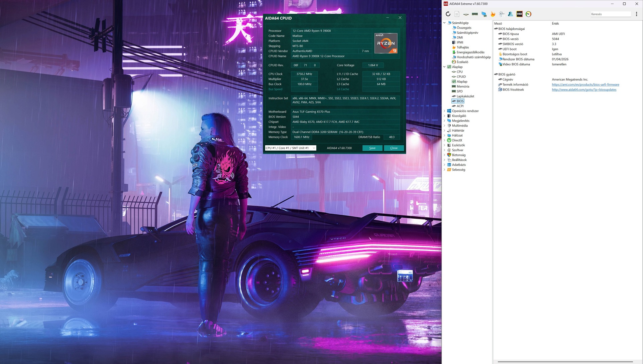Screen dimensions: 643x364
Task: Open the three-dot main menu
Action: click(636, 14)
